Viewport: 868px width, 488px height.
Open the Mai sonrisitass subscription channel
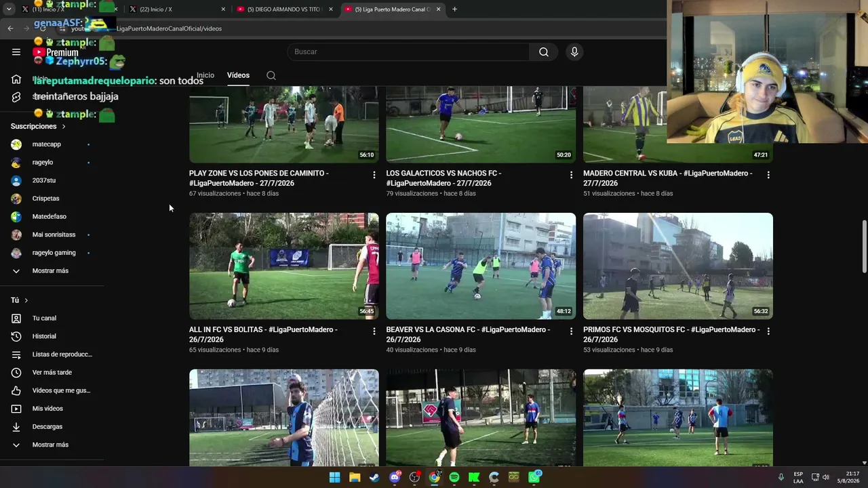coord(52,235)
